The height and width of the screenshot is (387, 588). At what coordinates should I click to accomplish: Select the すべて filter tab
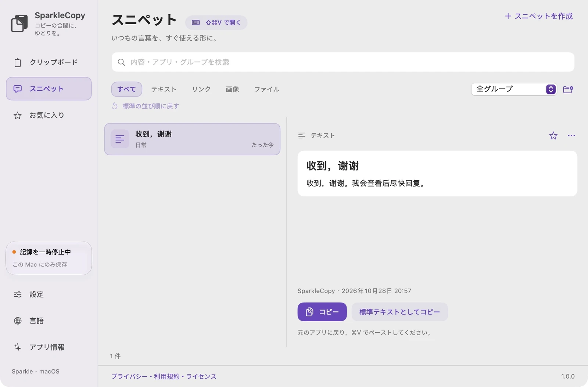click(x=126, y=89)
